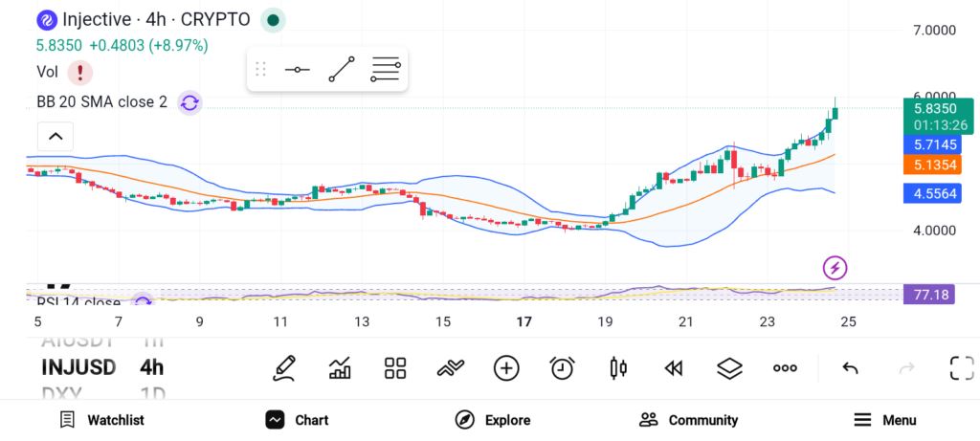Open the alert clock icon

[x=563, y=368]
